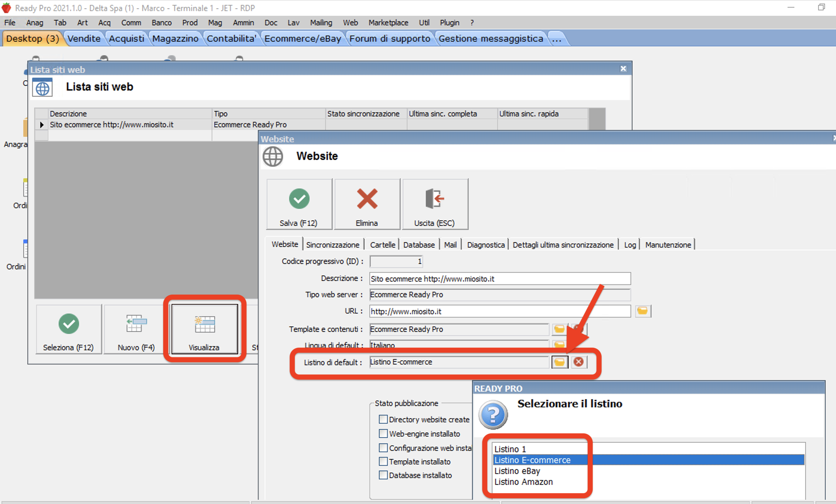Open the overflow '...' desktop tab
This screenshot has width=836, height=504.
click(x=557, y=38)
